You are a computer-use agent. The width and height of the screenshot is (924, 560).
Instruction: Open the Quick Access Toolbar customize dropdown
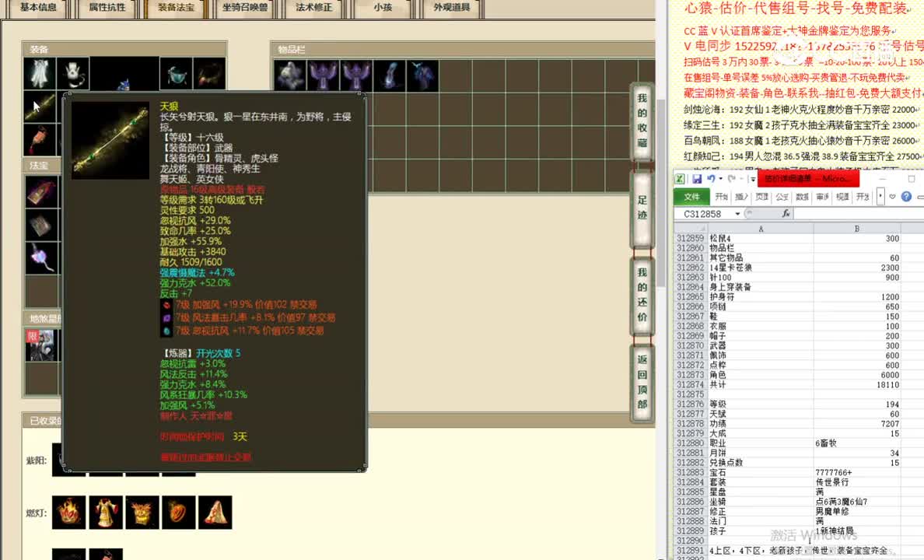[751, 179]
